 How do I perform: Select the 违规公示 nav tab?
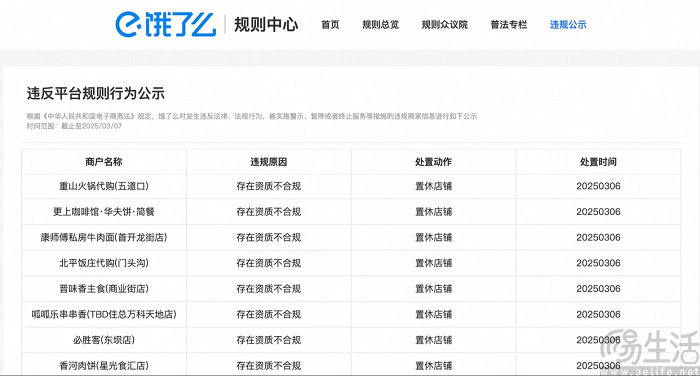pyautogui.click(x=568, y=25)
